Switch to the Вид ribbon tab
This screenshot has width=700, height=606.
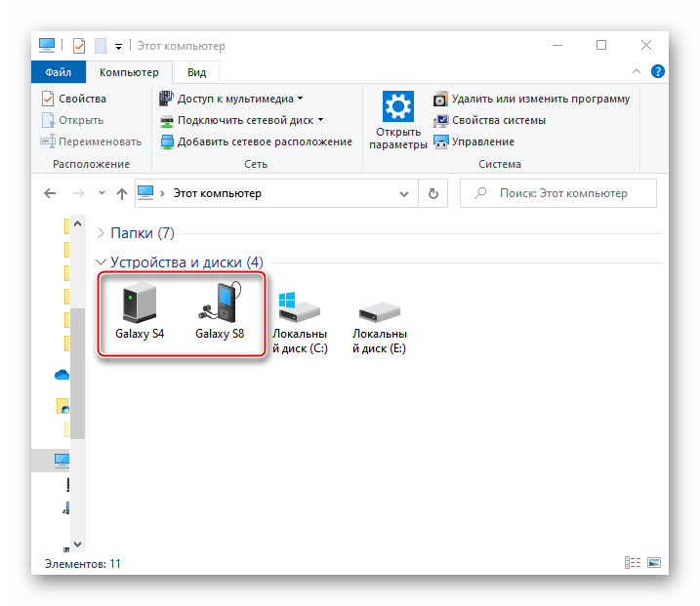tap(196, 72)
